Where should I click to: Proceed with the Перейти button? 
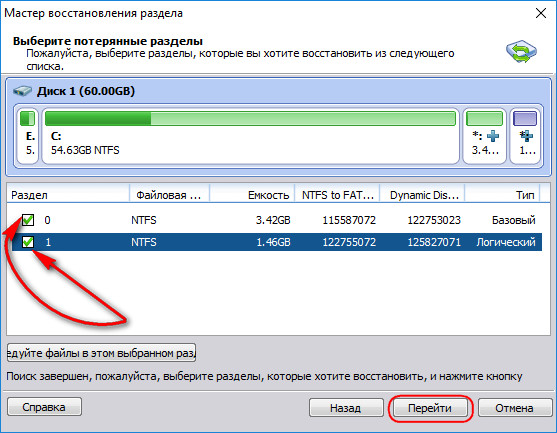[x=430, y=407]
